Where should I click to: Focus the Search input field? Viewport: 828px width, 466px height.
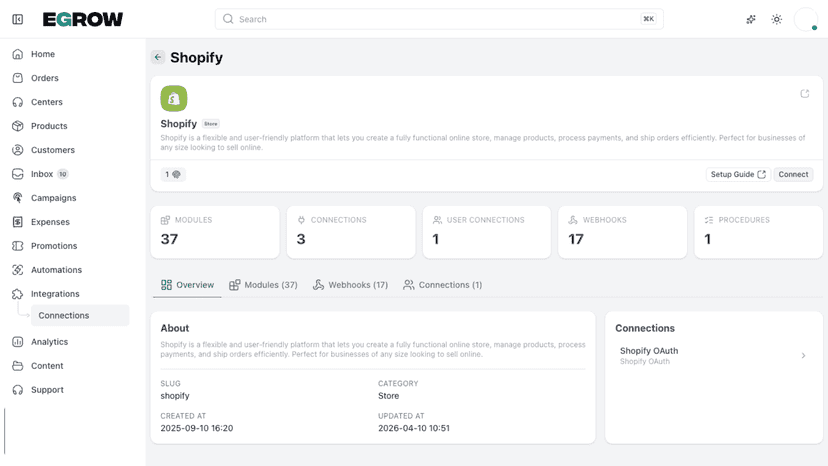point(439,19)
